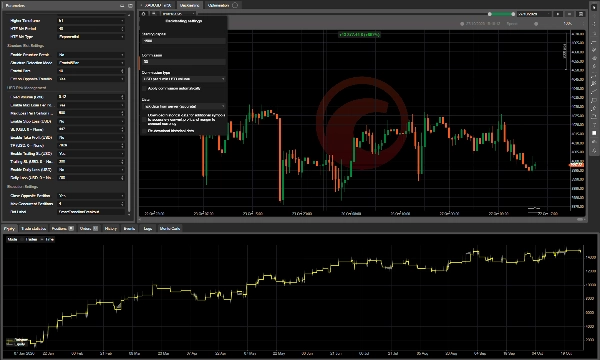Open the Close Opposite Positions dropdown

coord(91,195)
